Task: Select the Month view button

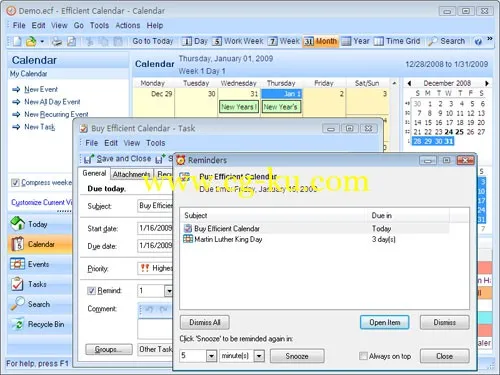Action: [x=320, y=41]
